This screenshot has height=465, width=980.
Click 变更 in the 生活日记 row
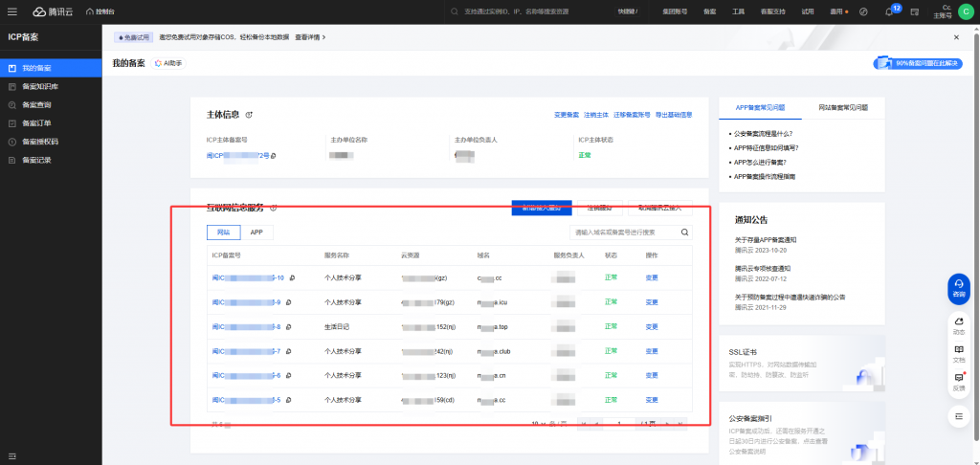(652, 327)
